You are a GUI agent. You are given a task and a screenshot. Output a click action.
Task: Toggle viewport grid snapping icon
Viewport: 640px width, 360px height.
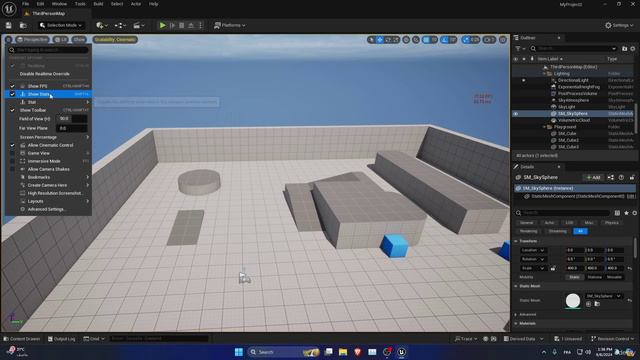(426, 40)
